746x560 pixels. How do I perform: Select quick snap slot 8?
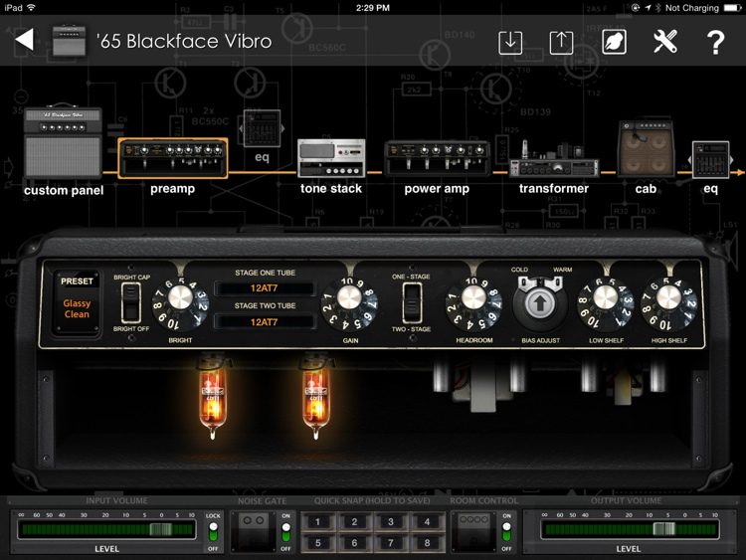428,543
